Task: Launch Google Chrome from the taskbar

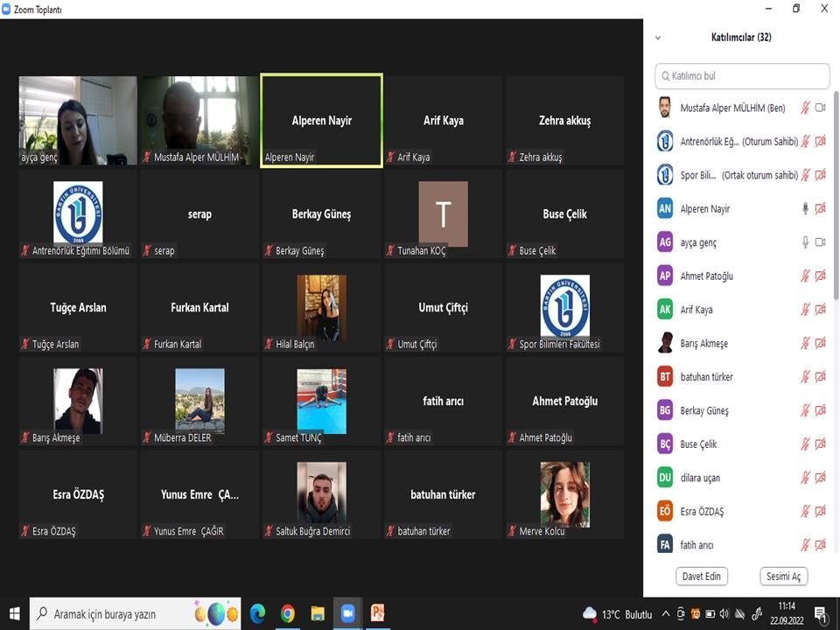Action: pyautogui.click(x=288, y=613)
